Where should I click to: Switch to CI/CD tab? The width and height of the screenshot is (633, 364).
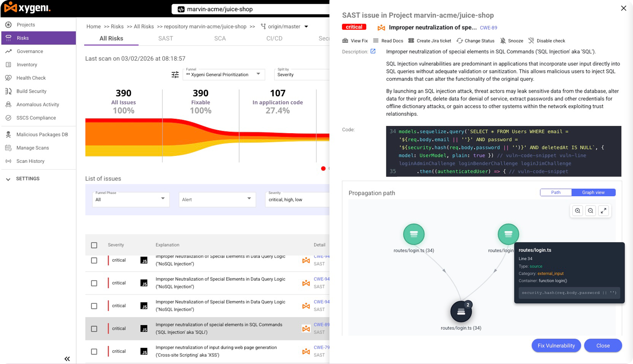click(x=274, y=38)
